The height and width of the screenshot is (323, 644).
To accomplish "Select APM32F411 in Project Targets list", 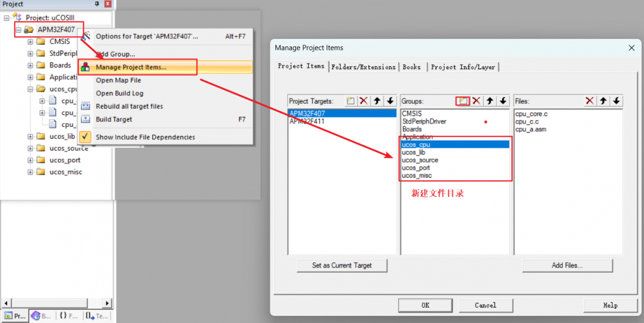I will click(x=342, y=122).
